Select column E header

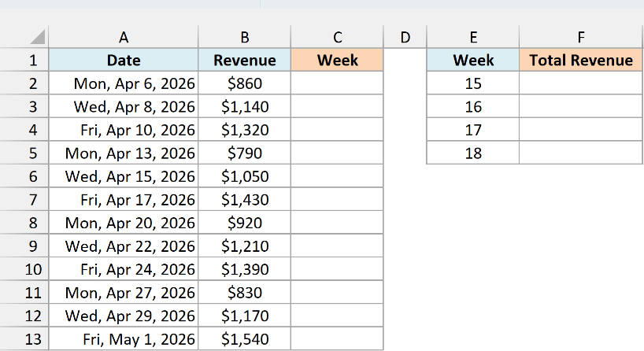pyautogui.click(x=473, y=37)
